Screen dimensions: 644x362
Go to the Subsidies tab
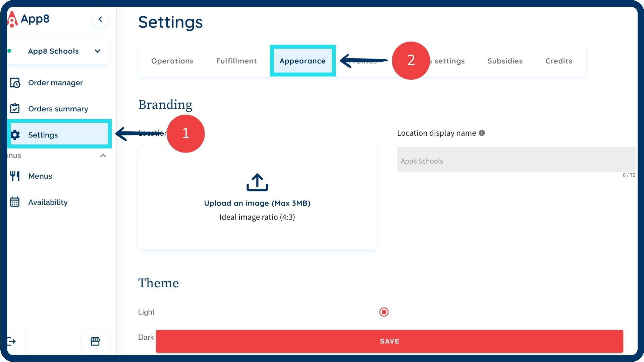click(x=505, y=61)
